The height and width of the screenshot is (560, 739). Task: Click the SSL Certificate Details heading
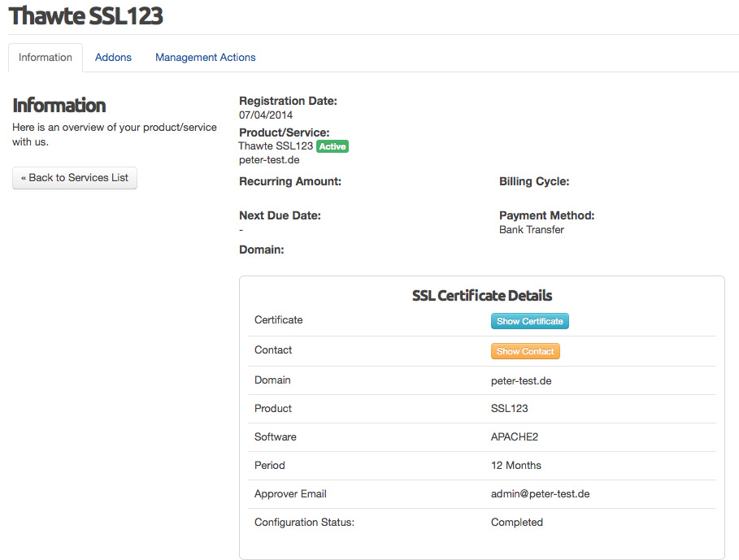tap(482, 296)
